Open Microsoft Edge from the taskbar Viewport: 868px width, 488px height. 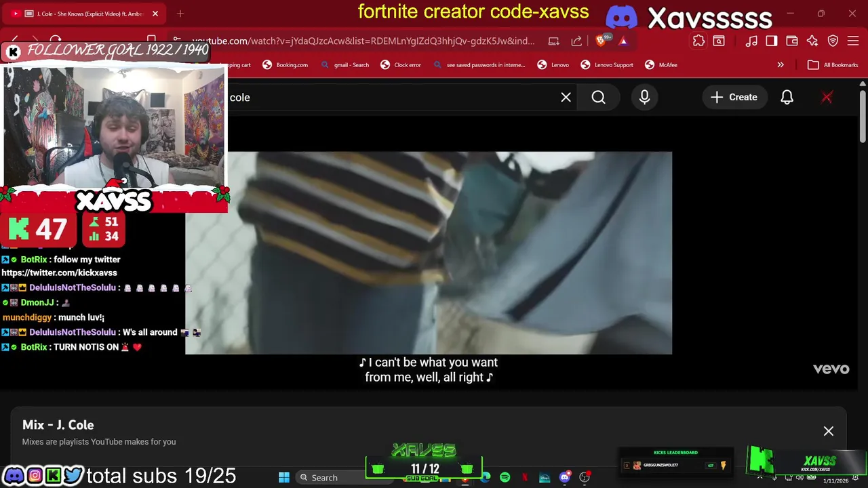coord(486,477)
